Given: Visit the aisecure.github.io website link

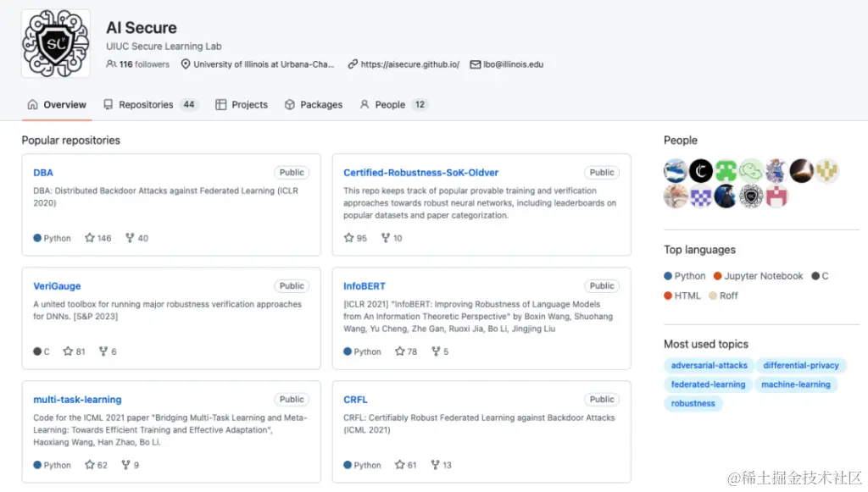Looking at the screenshot, I should coord(410,64).
